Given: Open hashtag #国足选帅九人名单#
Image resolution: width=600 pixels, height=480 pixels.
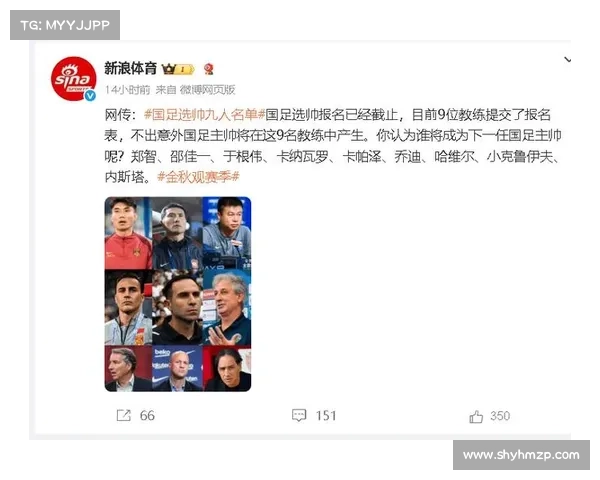Looking at the screenshot, I should click(204, 115).
